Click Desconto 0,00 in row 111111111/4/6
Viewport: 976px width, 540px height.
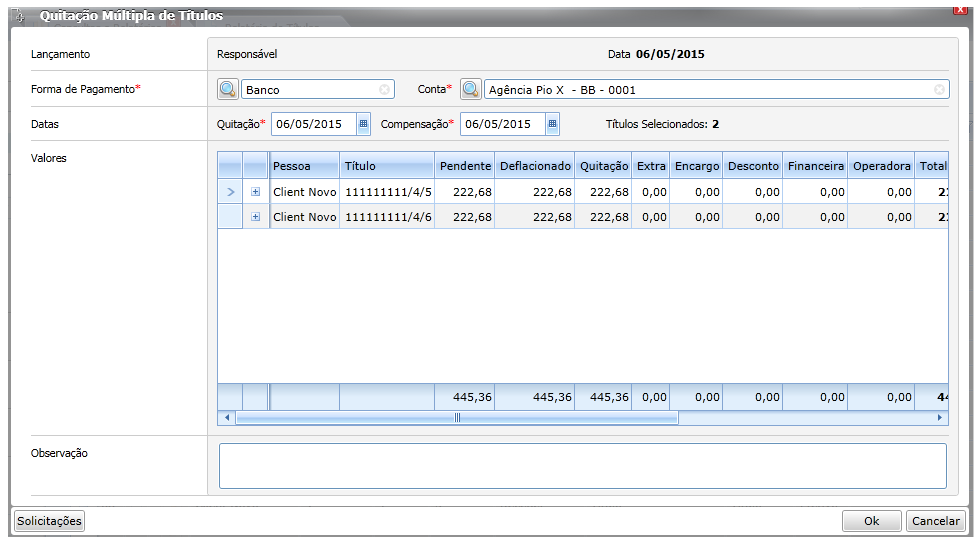click(753, 216)
